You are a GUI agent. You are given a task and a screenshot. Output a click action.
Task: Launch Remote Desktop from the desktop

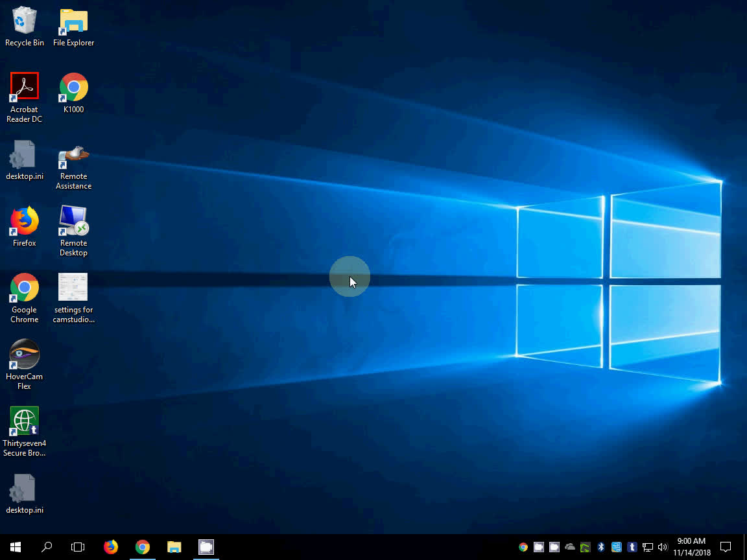click(73, 219)
